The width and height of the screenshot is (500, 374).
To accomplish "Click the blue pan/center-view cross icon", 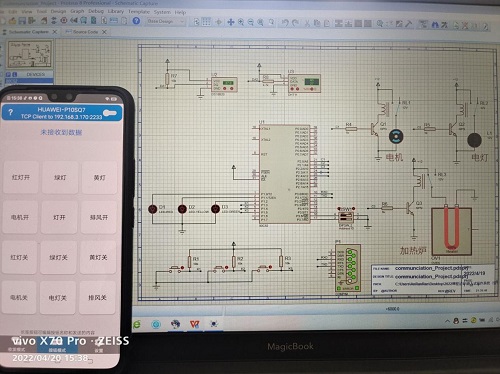I will [231, 22].
